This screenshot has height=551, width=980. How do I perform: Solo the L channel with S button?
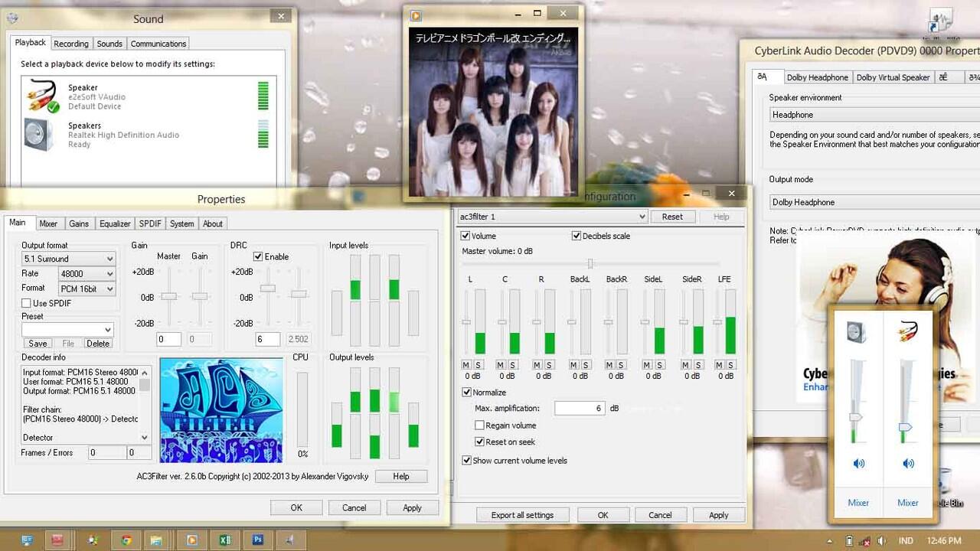(479, 365)
